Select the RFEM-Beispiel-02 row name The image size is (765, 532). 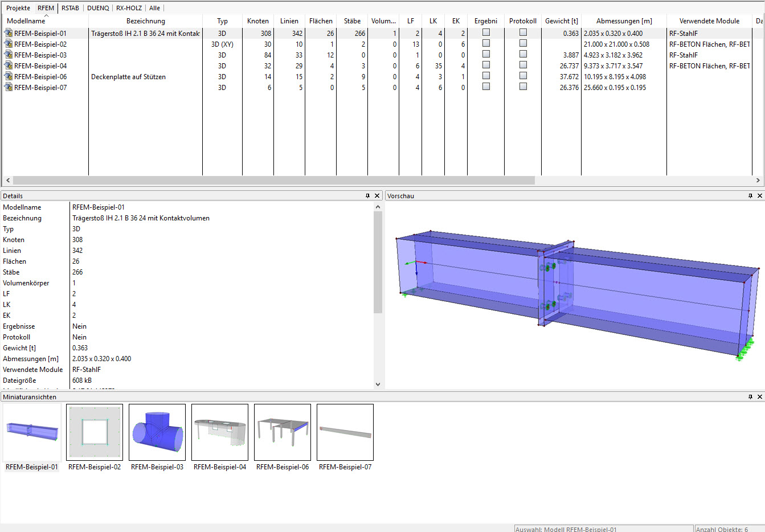(x=40, y=44)
